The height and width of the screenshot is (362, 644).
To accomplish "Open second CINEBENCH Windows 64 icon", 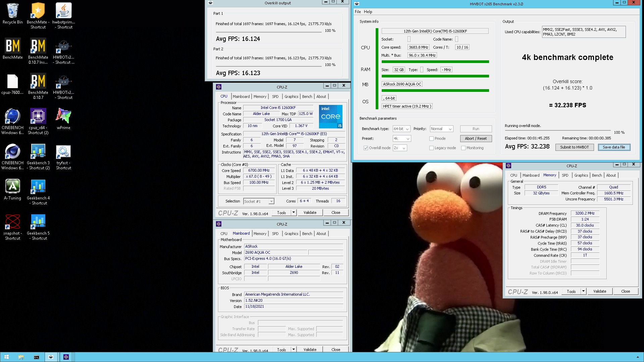I will point(13,157).
